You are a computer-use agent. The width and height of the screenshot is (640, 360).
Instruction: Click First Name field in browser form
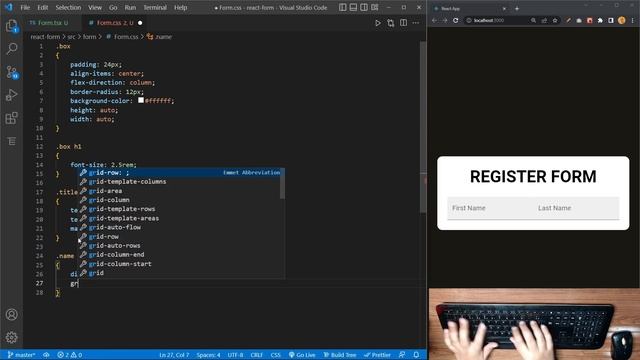coord(490,208)
